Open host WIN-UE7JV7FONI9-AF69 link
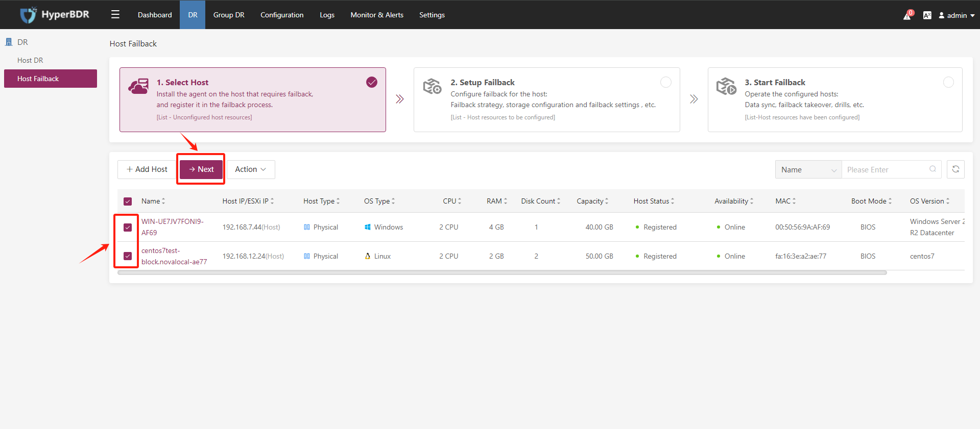980x429 pixels. 173,227
